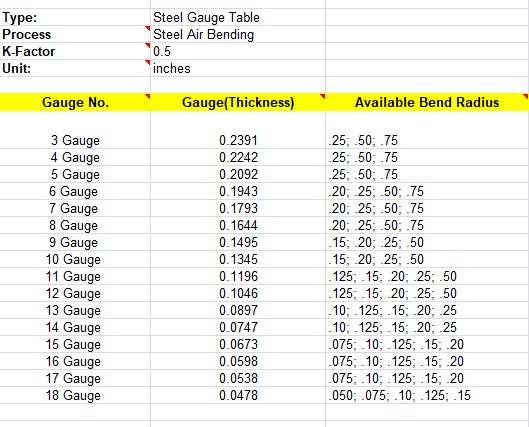
Task: Click the 'K-Factor' label cell
Action: point(75,51)
